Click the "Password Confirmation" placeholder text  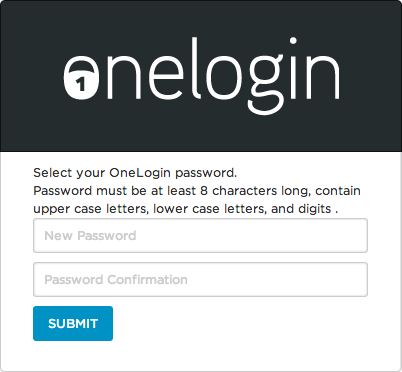(x=116, y=280)
